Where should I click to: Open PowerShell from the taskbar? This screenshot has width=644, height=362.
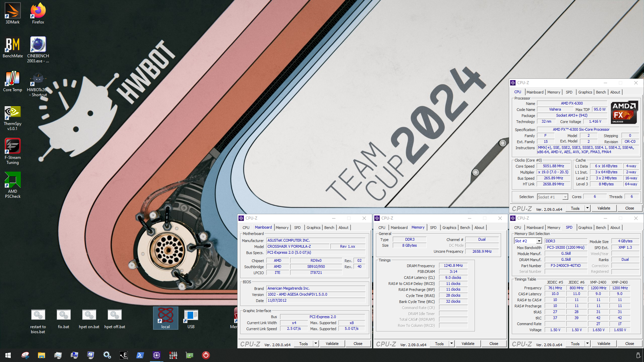pyautogui.click(x=140, y=355)
